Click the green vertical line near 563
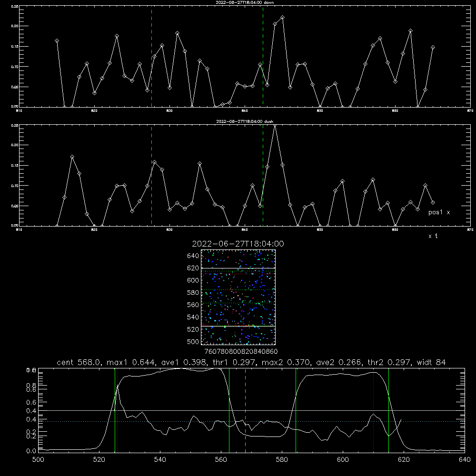The width and height of the screenshot is (476, 476). pos(229,410)
